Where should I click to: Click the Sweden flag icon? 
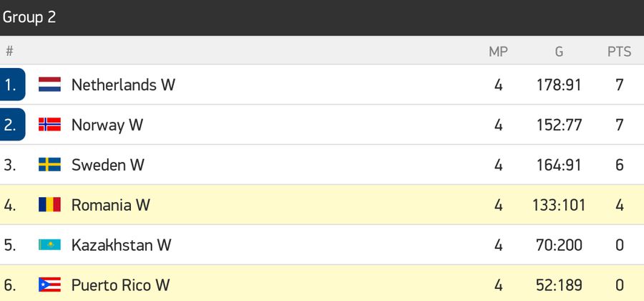[x=49, y=165]
